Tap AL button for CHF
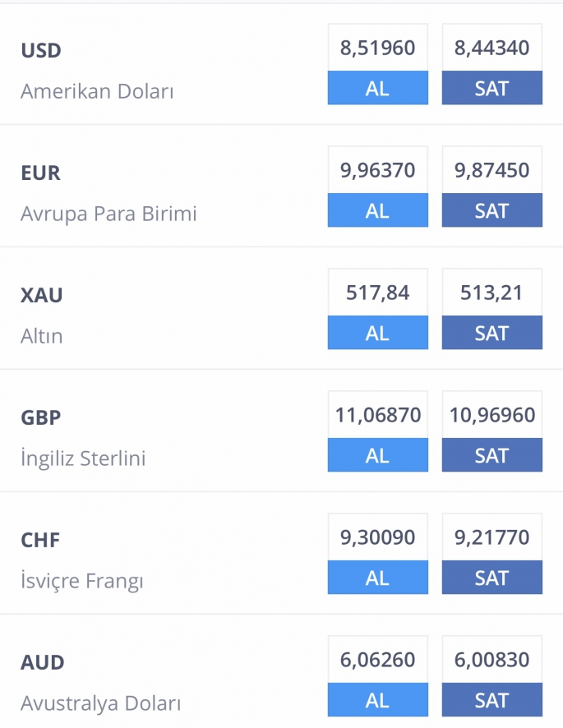 pos(377,577)
